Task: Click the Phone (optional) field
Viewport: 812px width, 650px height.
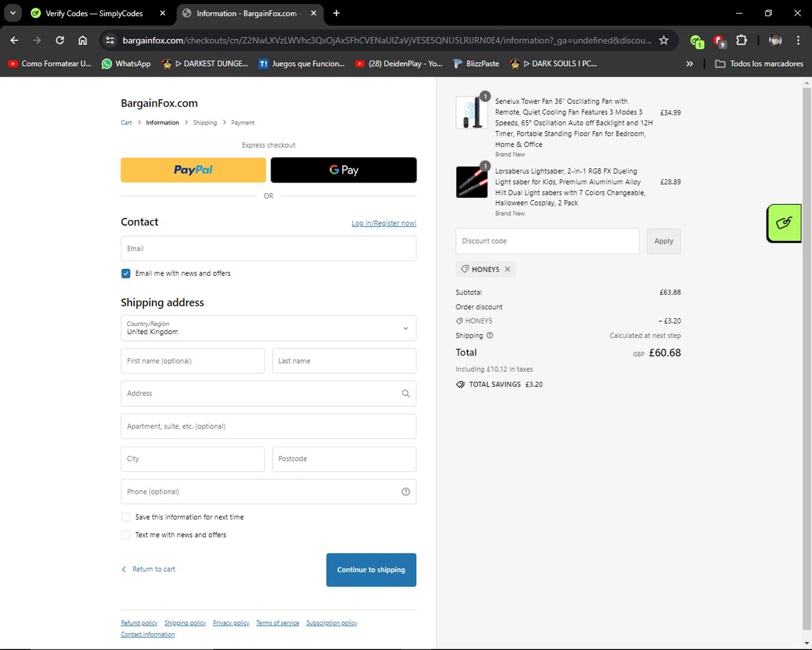Action: (269, 492)
